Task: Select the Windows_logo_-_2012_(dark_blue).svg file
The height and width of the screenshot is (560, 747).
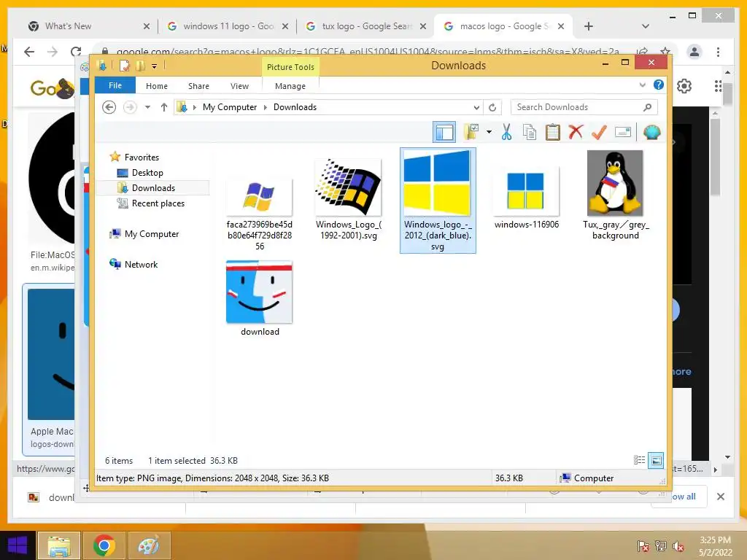Action: click(438, 200)
